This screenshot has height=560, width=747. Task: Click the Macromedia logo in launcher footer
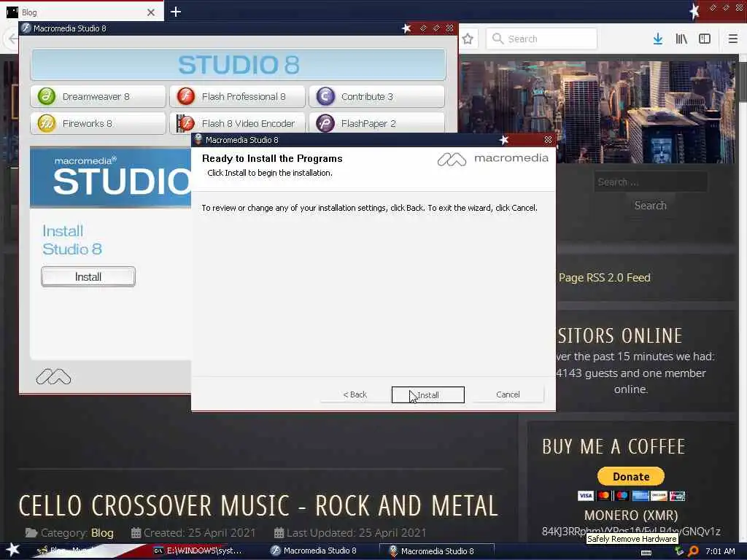[53, 377]
